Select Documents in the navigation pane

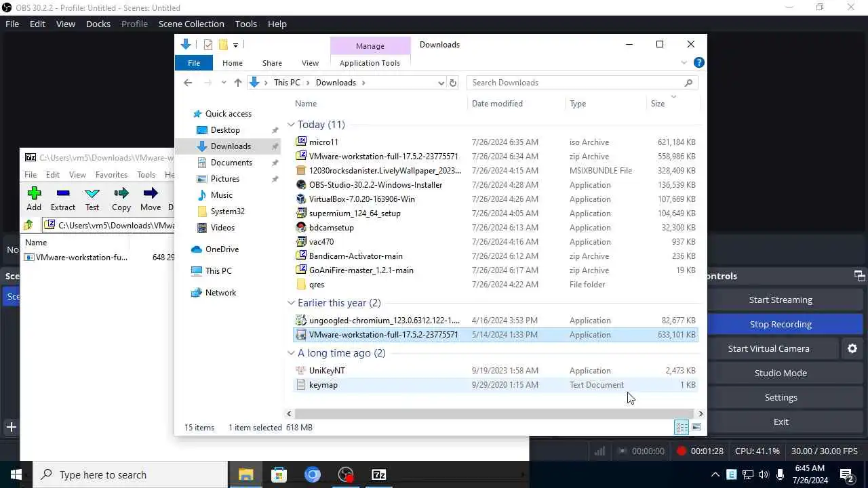(x=231, y=163)
